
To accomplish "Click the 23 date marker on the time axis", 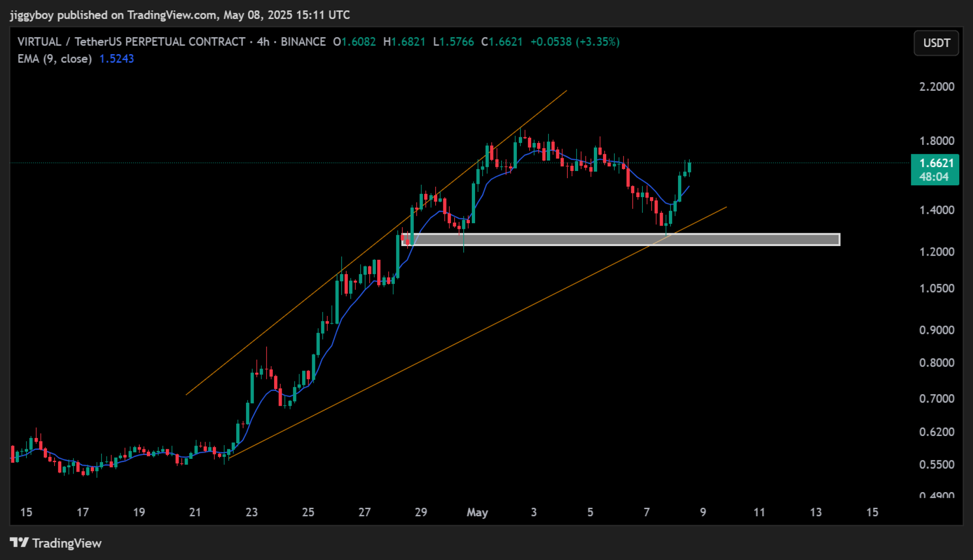I will coord(251,512).
